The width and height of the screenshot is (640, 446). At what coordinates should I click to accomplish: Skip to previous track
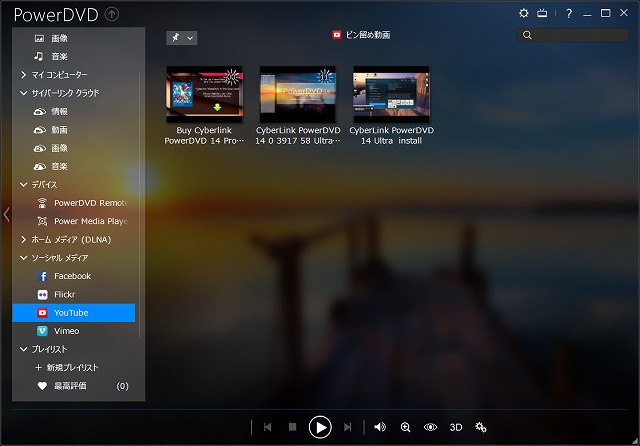(x=267, y=427)
